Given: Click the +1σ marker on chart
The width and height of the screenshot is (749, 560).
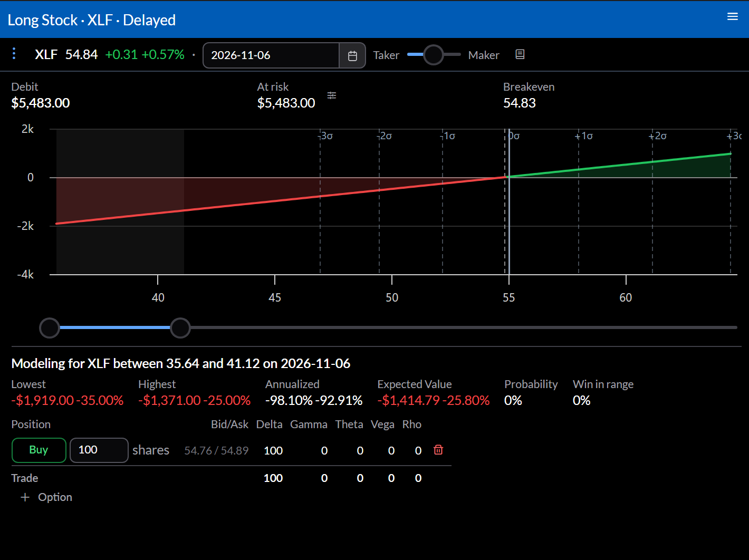Looking at the screenshot, I should 584,136.
